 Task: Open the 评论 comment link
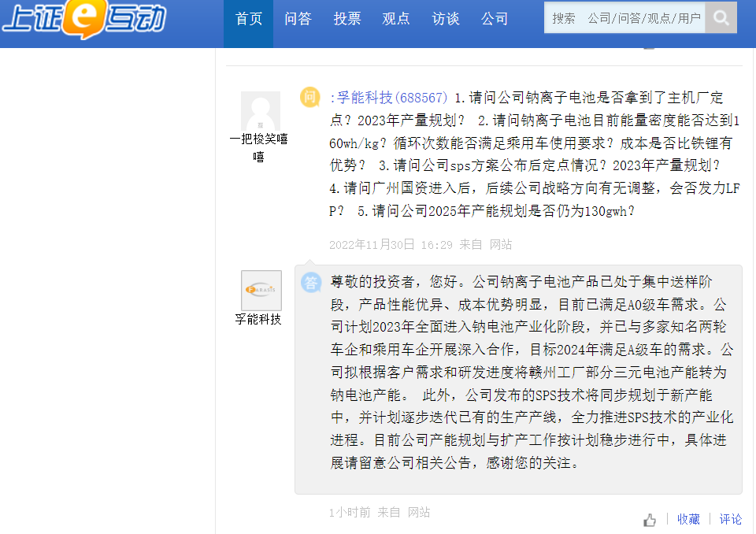730,519
